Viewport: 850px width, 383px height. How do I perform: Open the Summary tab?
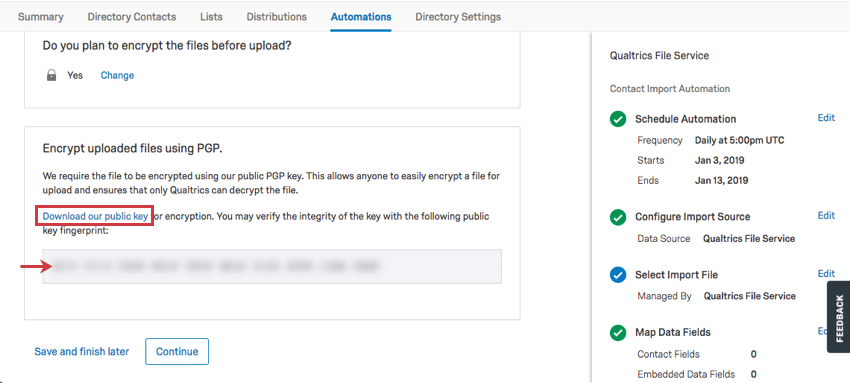click(x=41, y=17)
